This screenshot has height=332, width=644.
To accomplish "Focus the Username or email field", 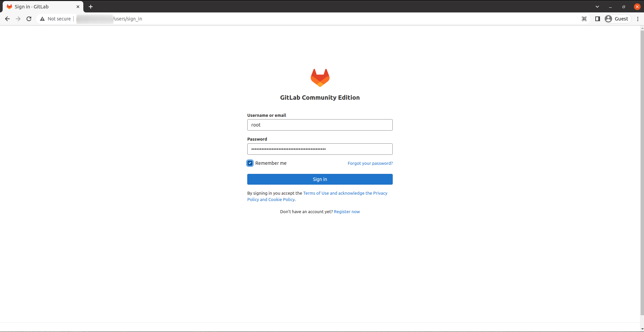I will pyautogui.click(x=320, y=125).
